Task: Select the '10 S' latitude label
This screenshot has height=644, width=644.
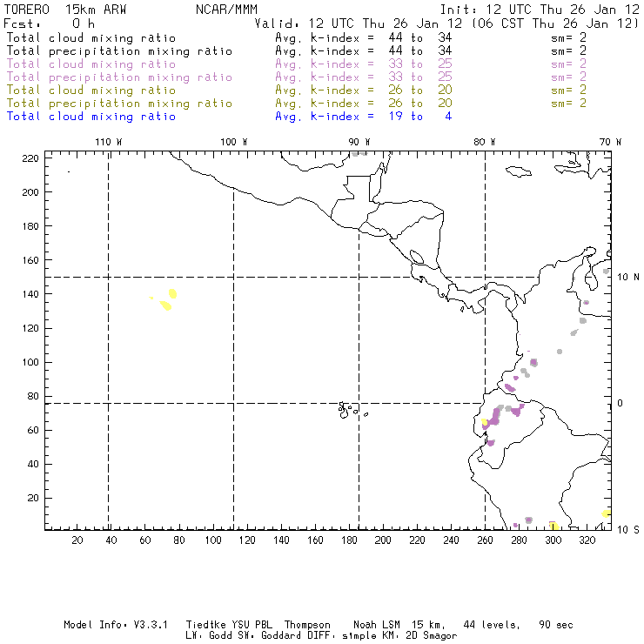Action: [628, 530]
